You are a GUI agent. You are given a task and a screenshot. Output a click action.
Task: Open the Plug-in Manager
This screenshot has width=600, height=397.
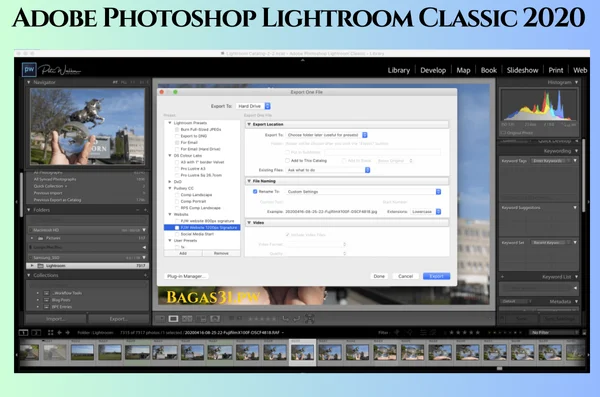[186, 276]
